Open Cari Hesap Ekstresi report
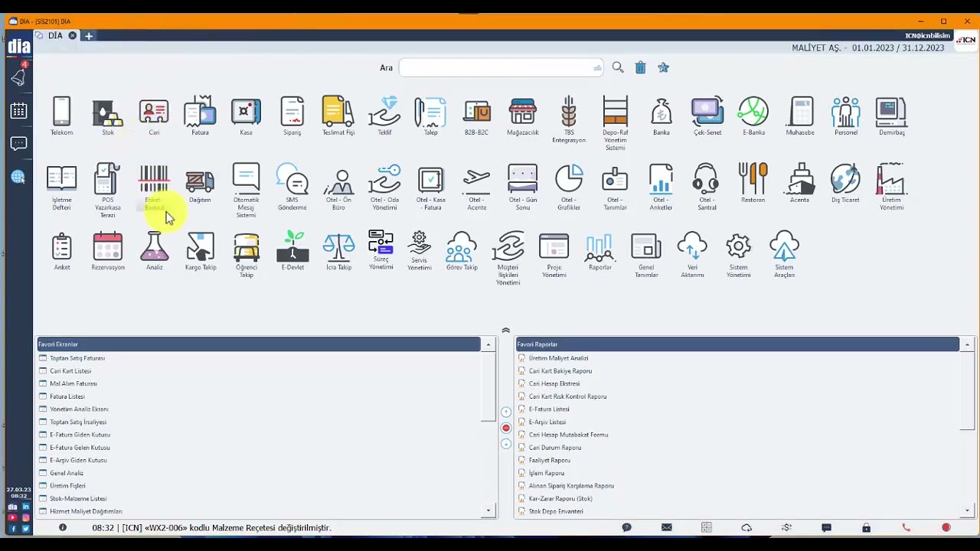 (554, 383)
